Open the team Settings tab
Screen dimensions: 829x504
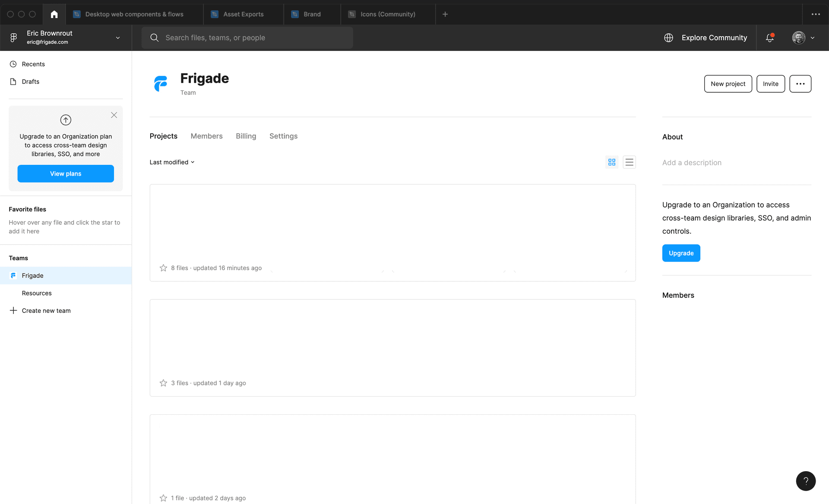tap(283, 136)
